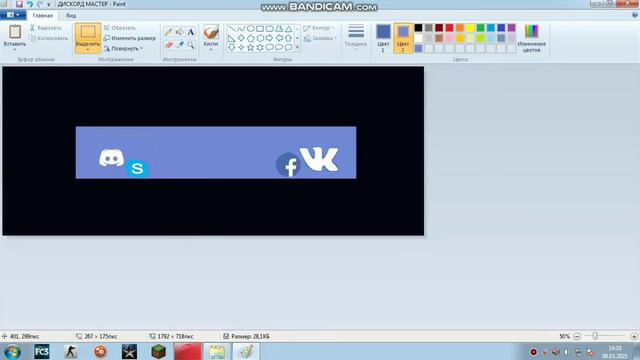Choose the Five-point star shape
The image size is (640, 360).
(250, 47)
